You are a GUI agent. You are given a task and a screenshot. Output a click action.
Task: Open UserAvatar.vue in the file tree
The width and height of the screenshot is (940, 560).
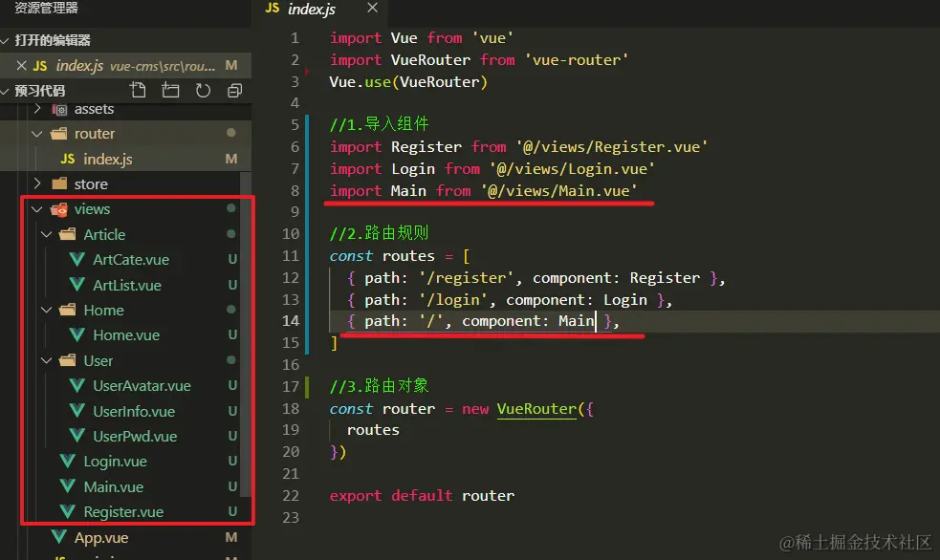pos(142,386)
